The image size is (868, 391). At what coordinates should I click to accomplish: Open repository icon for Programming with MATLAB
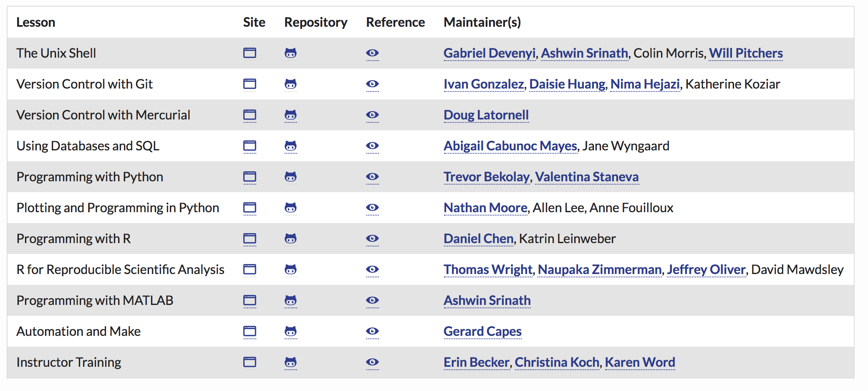point(290,300)
